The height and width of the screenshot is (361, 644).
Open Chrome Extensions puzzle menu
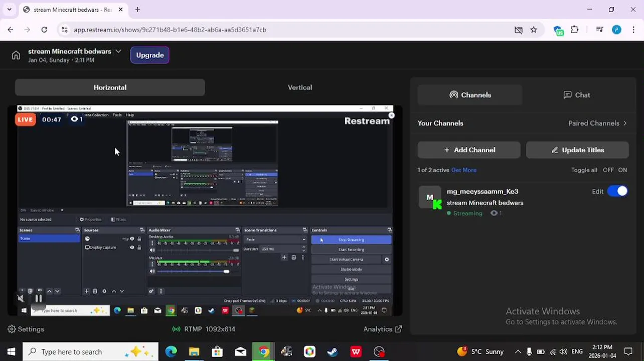coord(575,30)
